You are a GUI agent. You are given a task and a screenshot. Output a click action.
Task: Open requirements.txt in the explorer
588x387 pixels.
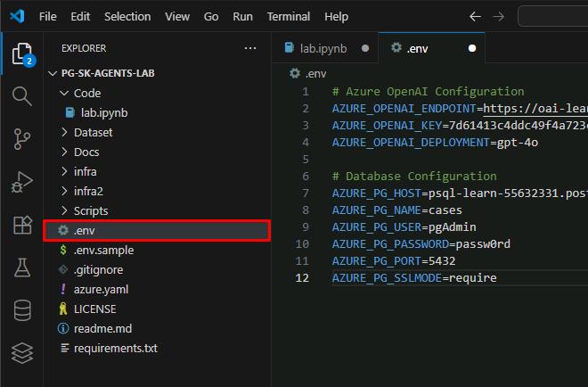click(115, 348)
